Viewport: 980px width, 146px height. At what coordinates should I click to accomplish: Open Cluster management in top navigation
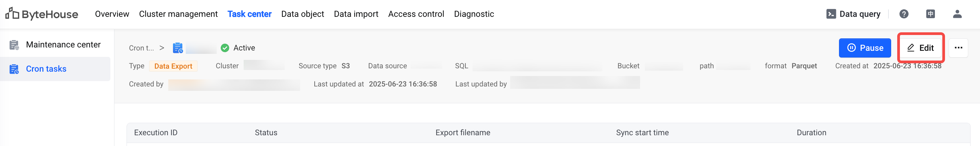pyautogui.click(x=178, y=14)
